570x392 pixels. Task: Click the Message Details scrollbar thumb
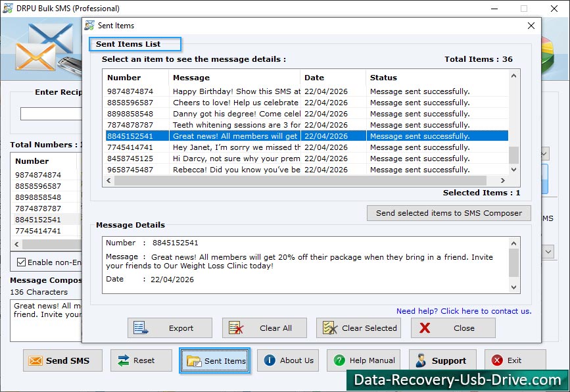(513, 263)
